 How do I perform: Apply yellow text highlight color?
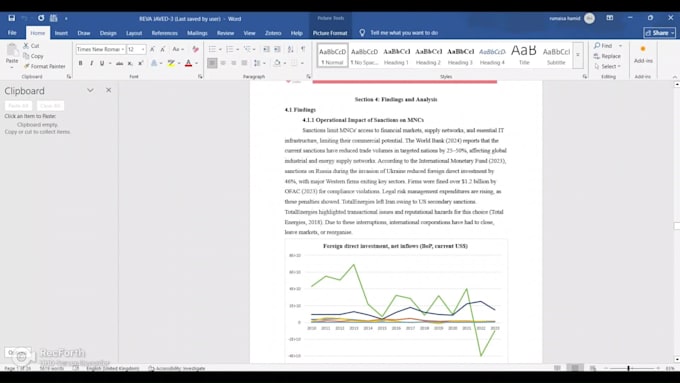pyautogui.click(x=171, y=63)
